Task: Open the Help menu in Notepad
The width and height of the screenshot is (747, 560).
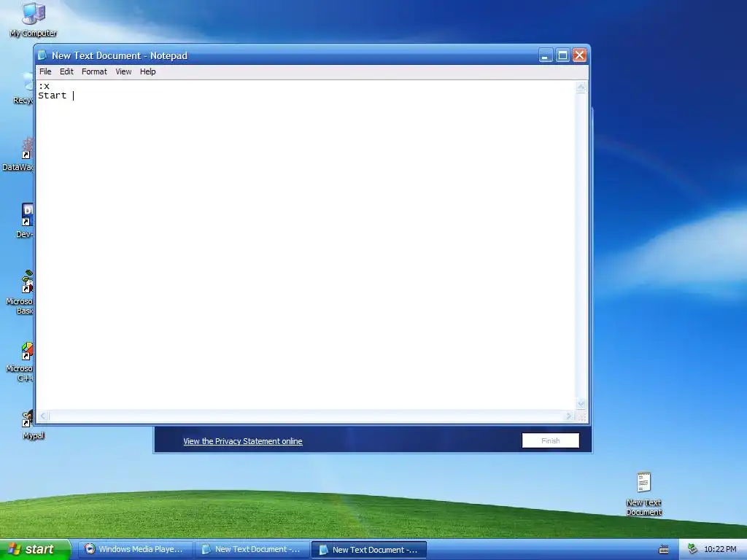Action: [147, 71]
